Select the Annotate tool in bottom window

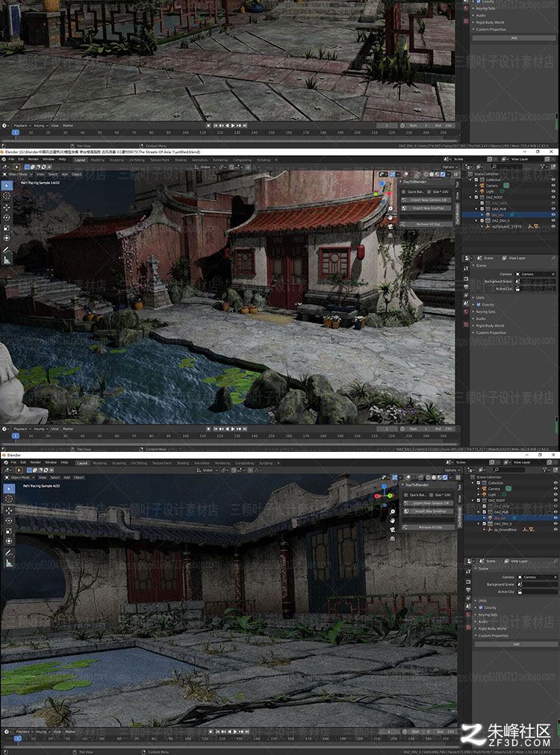9,553
